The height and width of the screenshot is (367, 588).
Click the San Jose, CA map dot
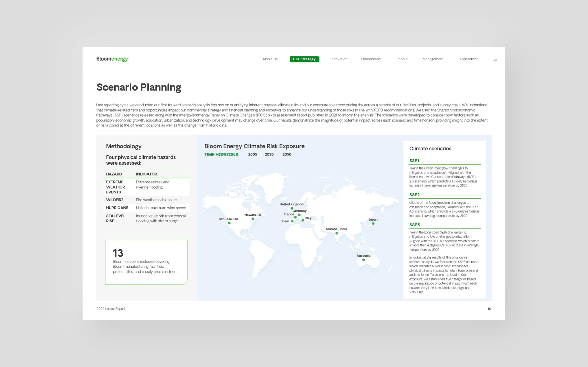tap(229, 223)
